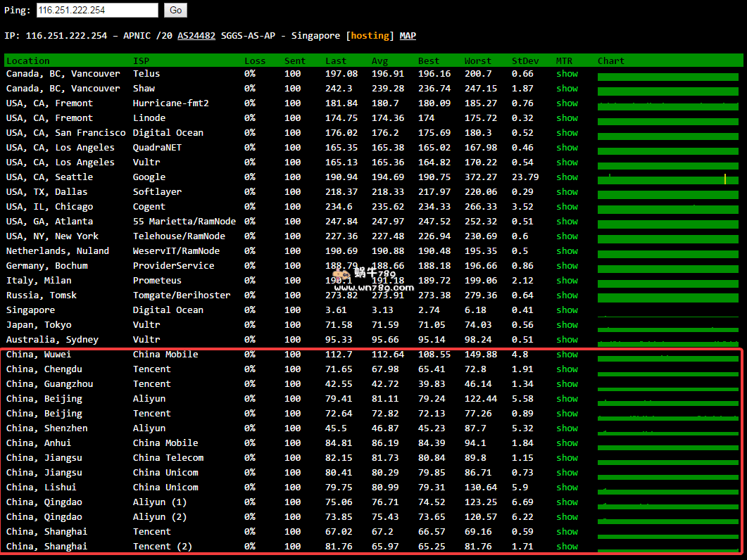The image size is (747, 560).
Task: Click the Location column header
Action: click(x=28, y=61)
